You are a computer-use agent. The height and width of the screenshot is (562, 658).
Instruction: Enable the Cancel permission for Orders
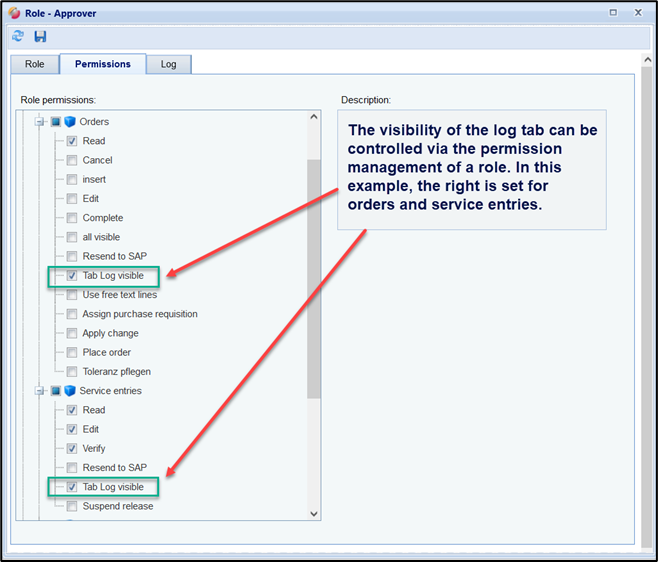[73, 160]
